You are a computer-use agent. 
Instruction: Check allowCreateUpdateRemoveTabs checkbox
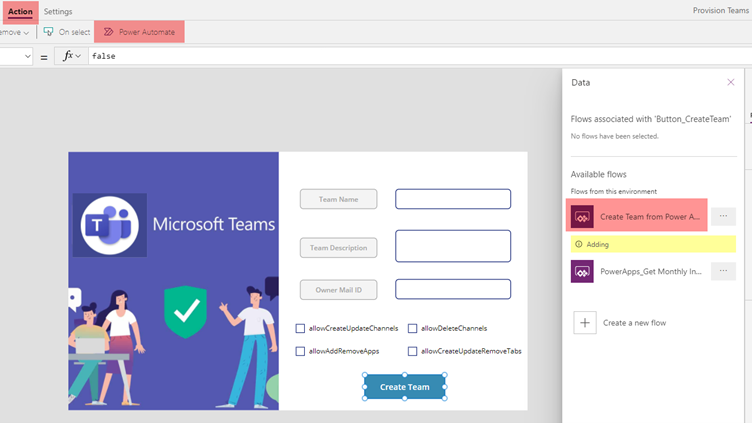coord(412,352)
